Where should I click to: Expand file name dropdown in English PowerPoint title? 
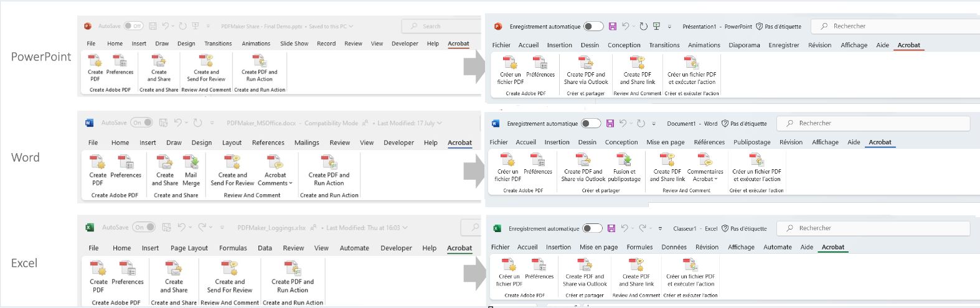pyautogui.click(x=351, y=26)
